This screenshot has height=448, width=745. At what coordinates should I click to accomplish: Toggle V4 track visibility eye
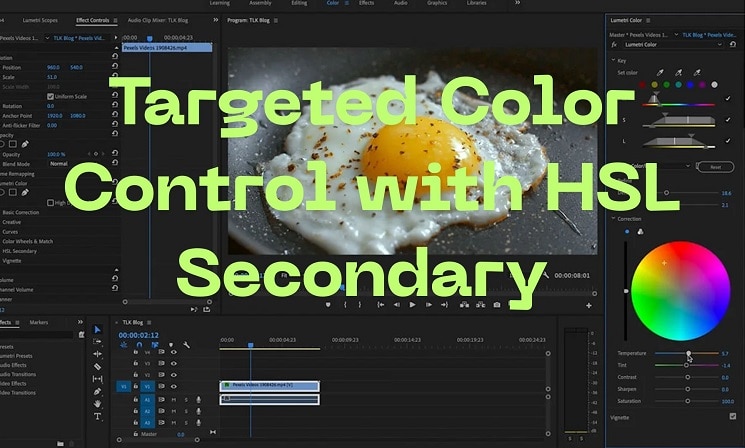174,352
